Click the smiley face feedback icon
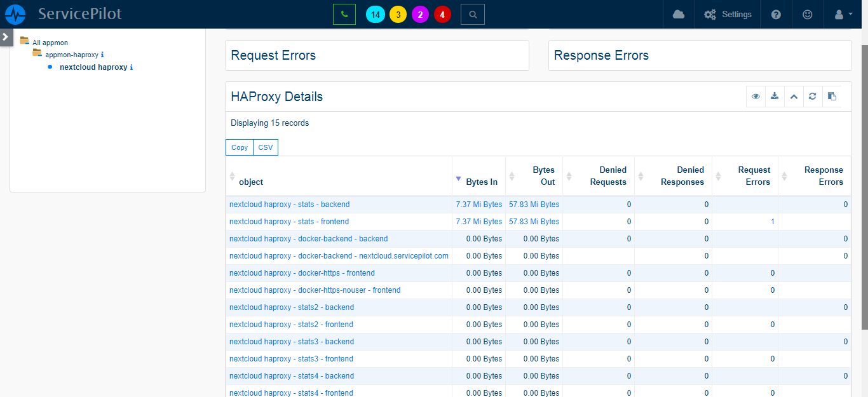This screenshot has height=397, width=868. point(808,14)
